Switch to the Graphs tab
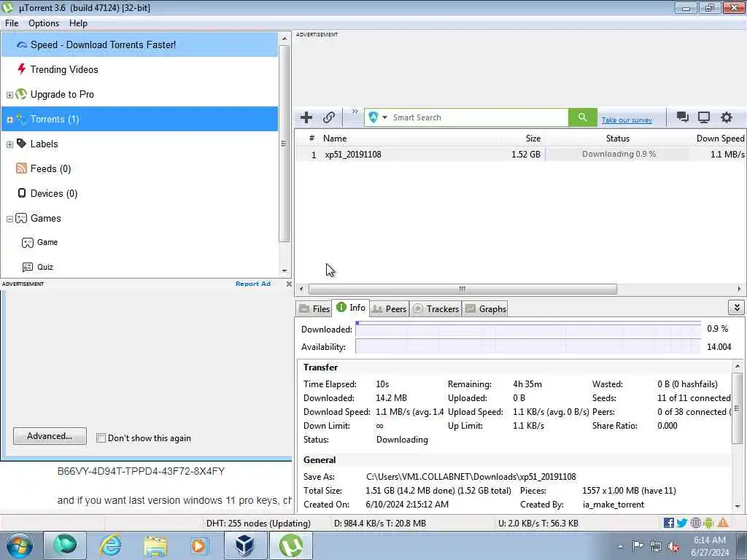Viewport: 747px width, 560px height. (x=485, y=308)
